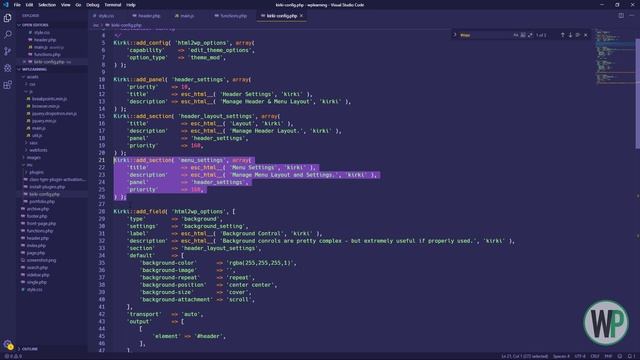Change the CRLF line ending setting
This screenshot has height=360, width=640.
(595, 356)
